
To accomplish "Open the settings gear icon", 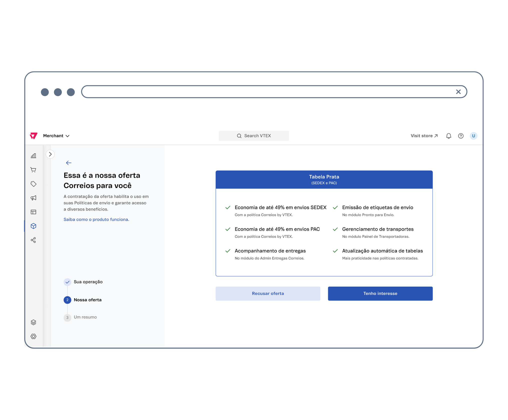I will 34,336.
